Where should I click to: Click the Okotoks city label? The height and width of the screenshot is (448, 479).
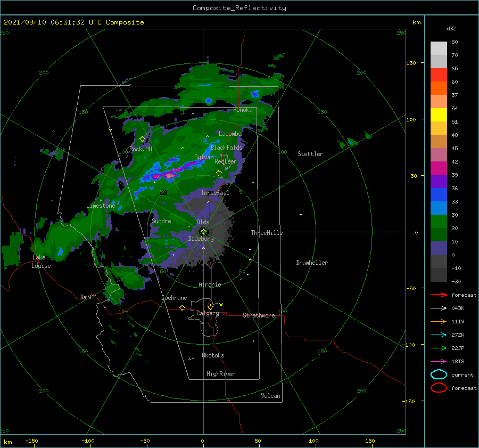click(213, 355)
